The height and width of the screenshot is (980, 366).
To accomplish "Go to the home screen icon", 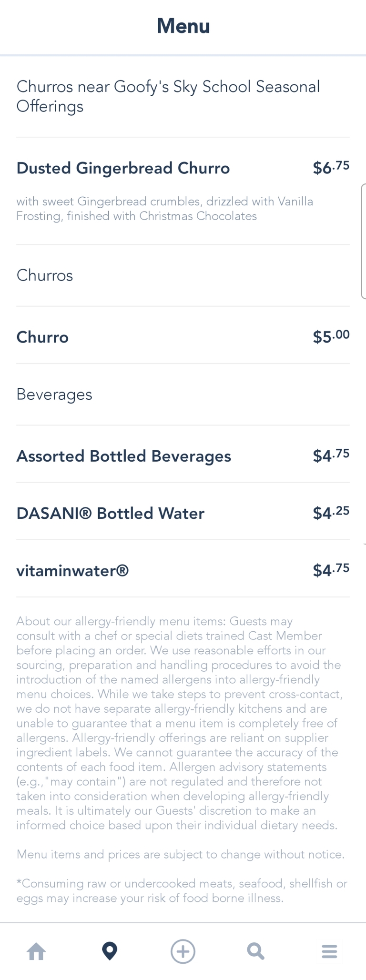I will [36, 951].
